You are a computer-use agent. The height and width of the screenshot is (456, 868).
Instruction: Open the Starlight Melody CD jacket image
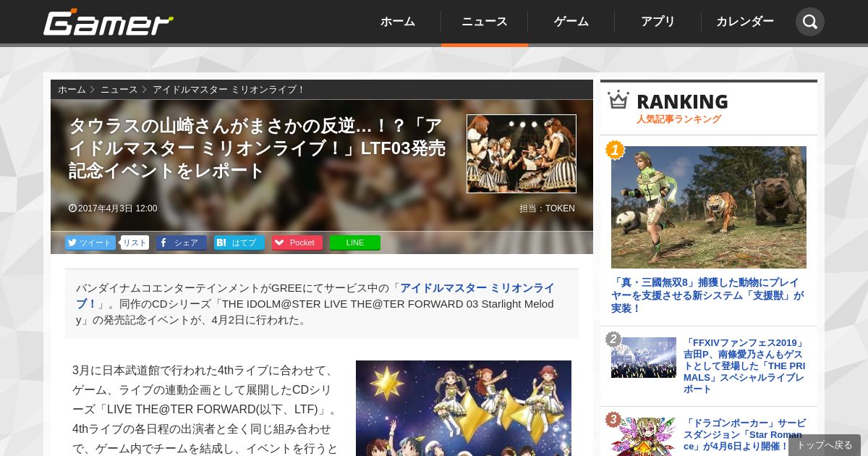pyautogui.click(x=464, y=408)
